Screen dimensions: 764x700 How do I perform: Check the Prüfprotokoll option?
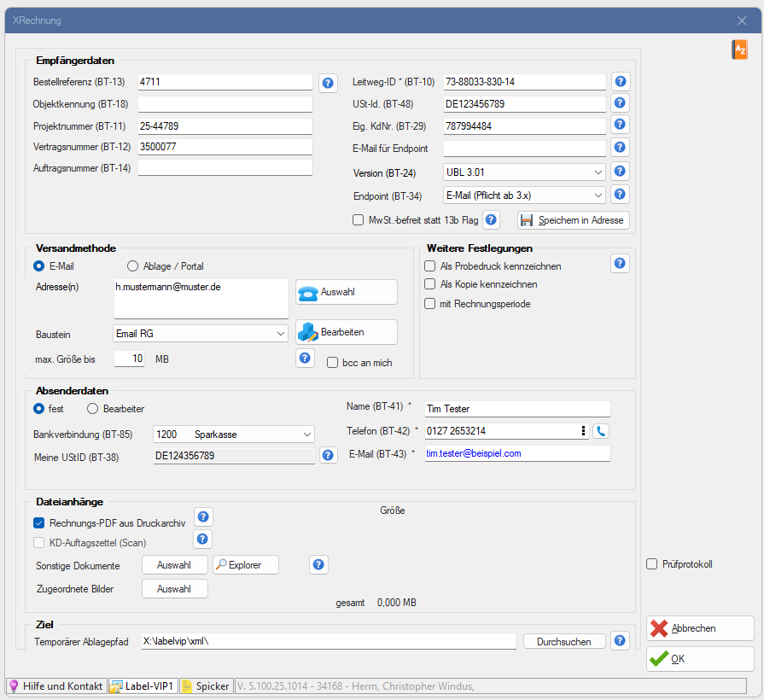(652, 564)
